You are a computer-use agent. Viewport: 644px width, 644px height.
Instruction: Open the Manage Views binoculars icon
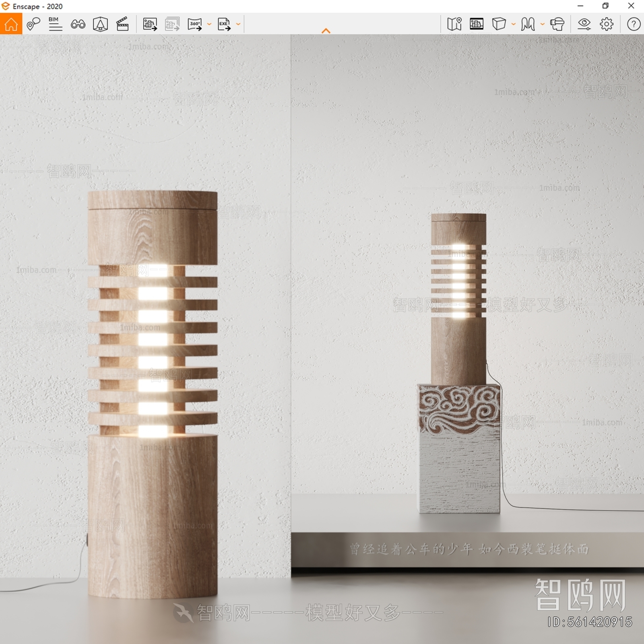pos(78,24)
